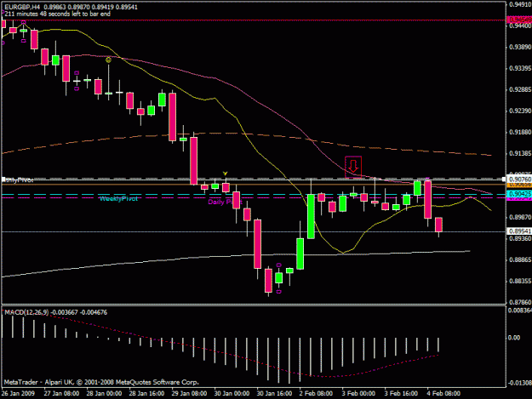Click the MACD(12,26,9) indicator label
Image resolution: width=532 pixels, height=399 pixels.
pyautogui.click(x=26, y=312)
